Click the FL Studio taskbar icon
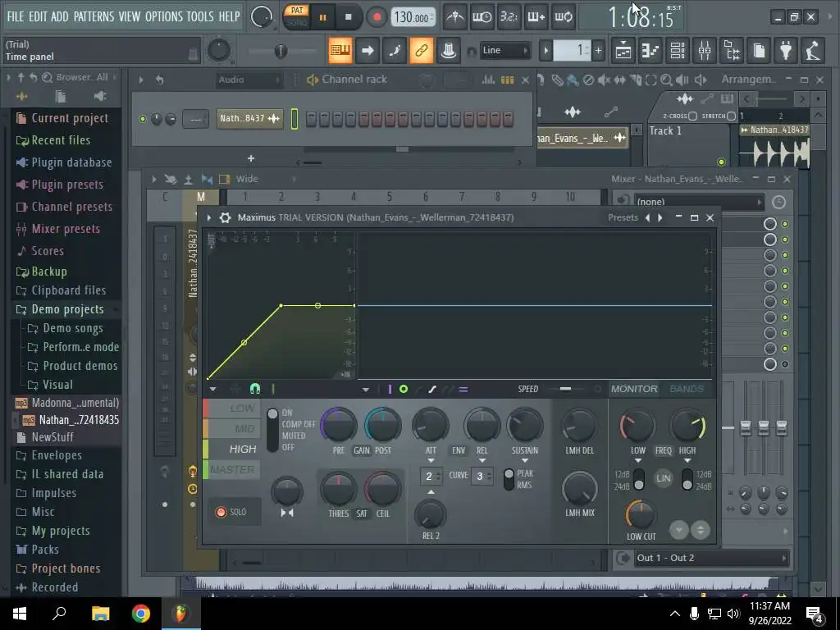The width and height of the screenshot is (840, 630). click(x=181, y=614)
